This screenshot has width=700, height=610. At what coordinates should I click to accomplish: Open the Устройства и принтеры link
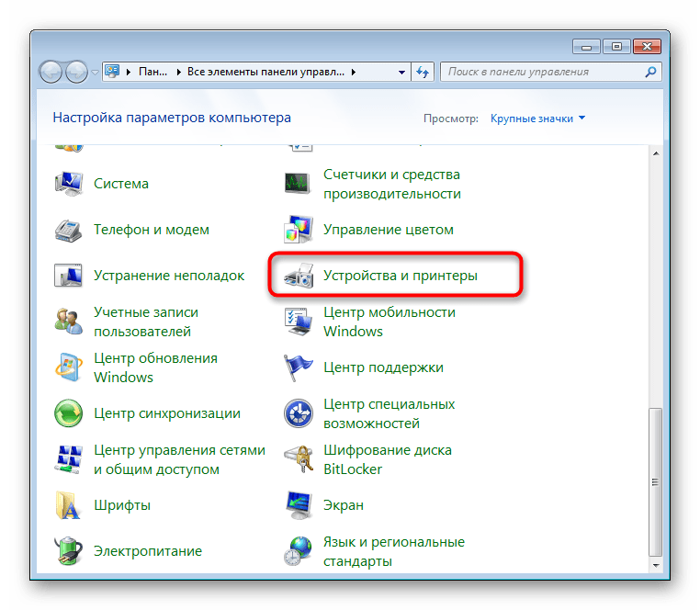(400, 276)
